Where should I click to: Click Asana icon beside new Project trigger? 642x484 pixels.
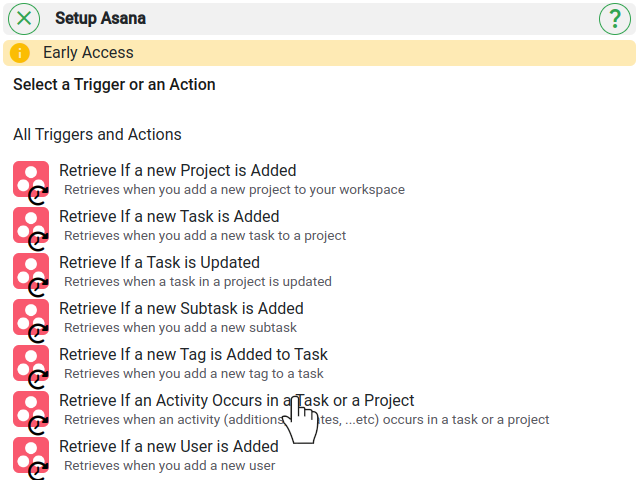pyautogui.click(x=31, y=181)
